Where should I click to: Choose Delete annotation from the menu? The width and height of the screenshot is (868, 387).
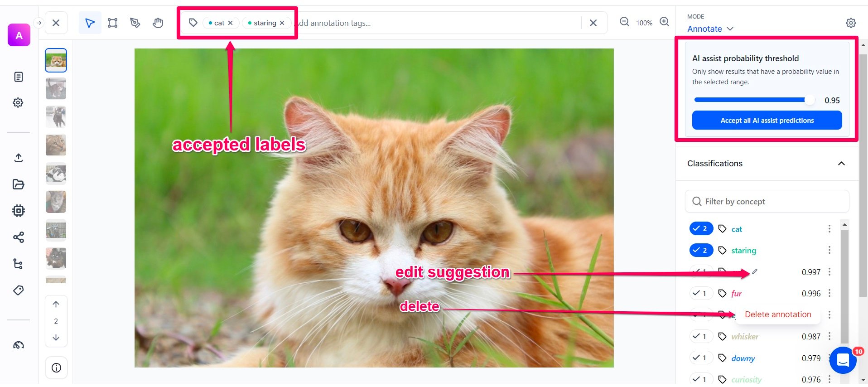click(777, 314)
